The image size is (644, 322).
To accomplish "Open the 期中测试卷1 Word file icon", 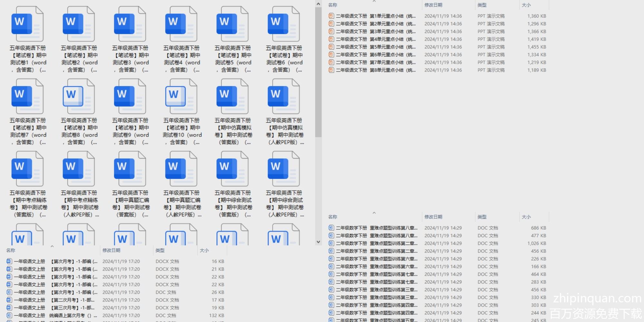I will pos(27,24).
